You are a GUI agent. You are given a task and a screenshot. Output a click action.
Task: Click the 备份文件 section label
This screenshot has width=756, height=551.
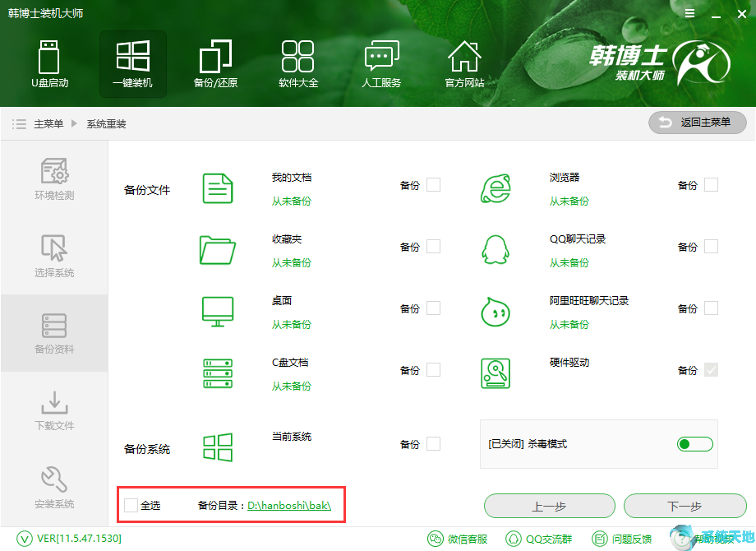147,190
